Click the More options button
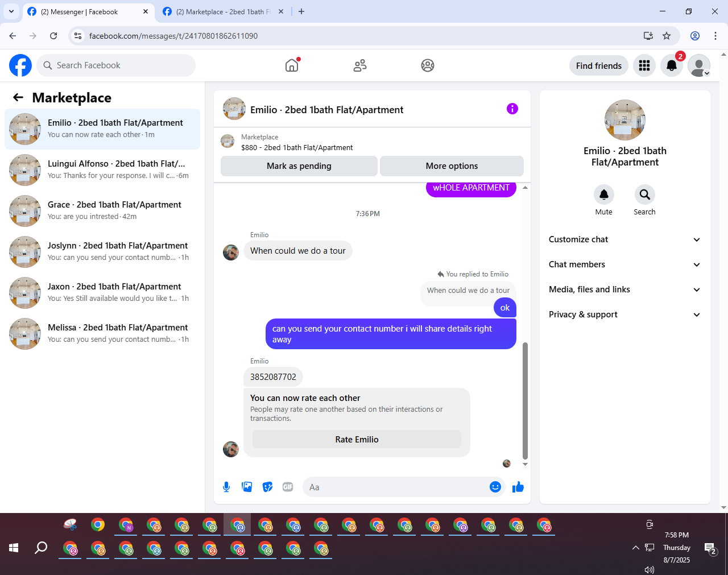The height and width of the screenshot is (575, 728). (452, 166)
